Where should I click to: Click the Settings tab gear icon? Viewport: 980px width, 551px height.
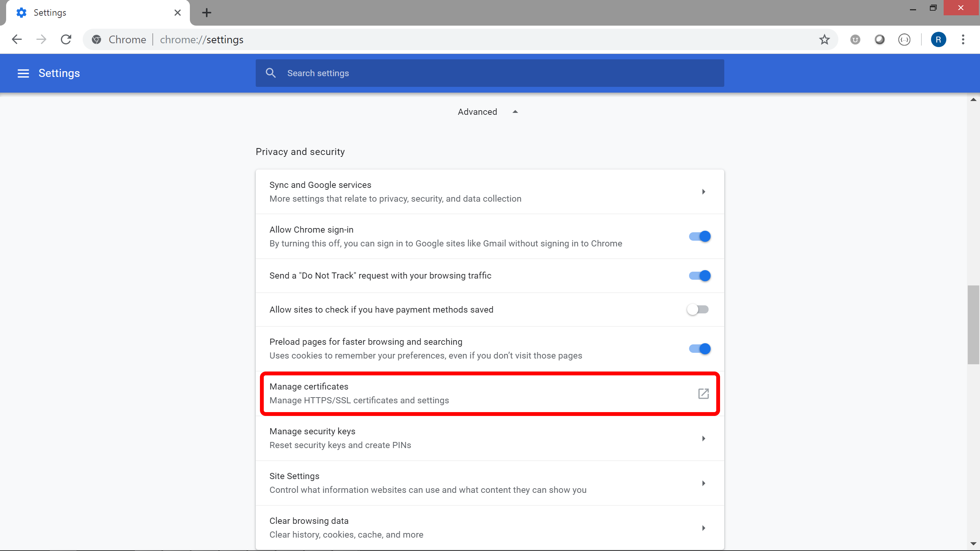click(21, 13)
